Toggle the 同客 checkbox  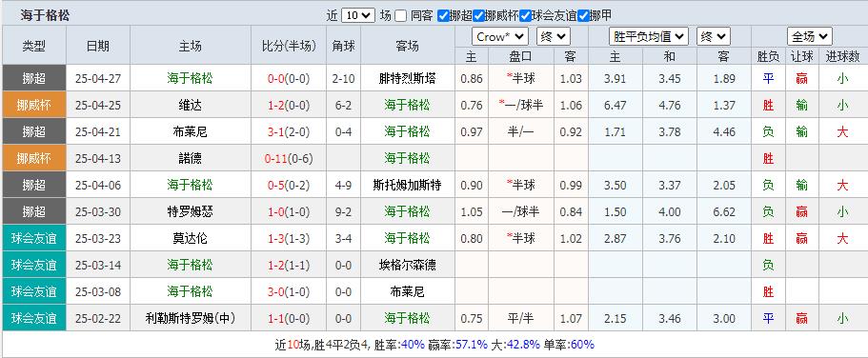401,16
